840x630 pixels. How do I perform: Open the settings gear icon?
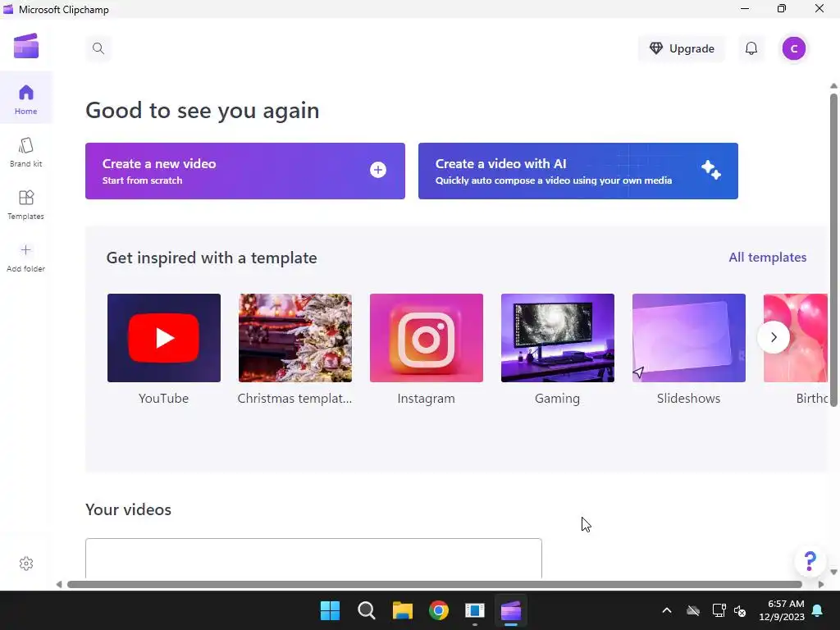[25, 564]
